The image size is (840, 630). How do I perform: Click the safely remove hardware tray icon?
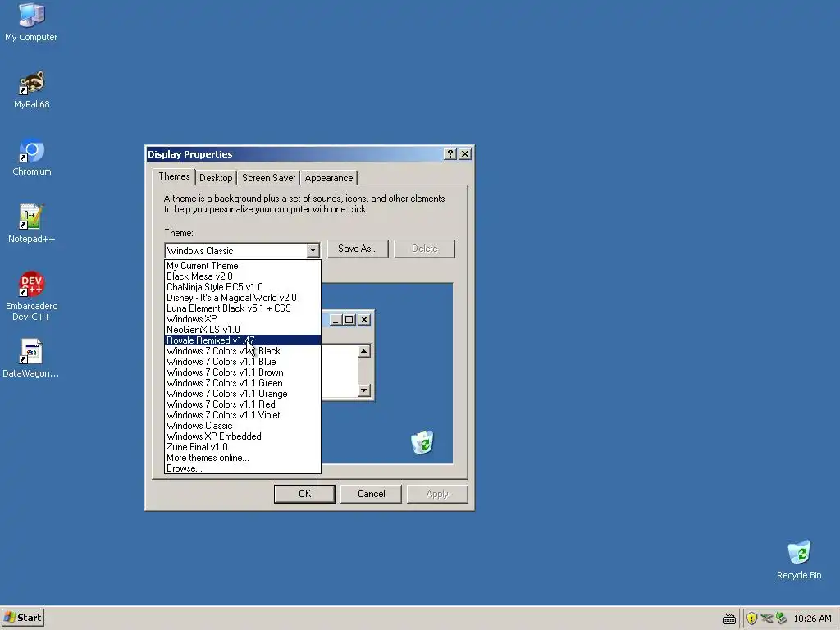point(781,619)
